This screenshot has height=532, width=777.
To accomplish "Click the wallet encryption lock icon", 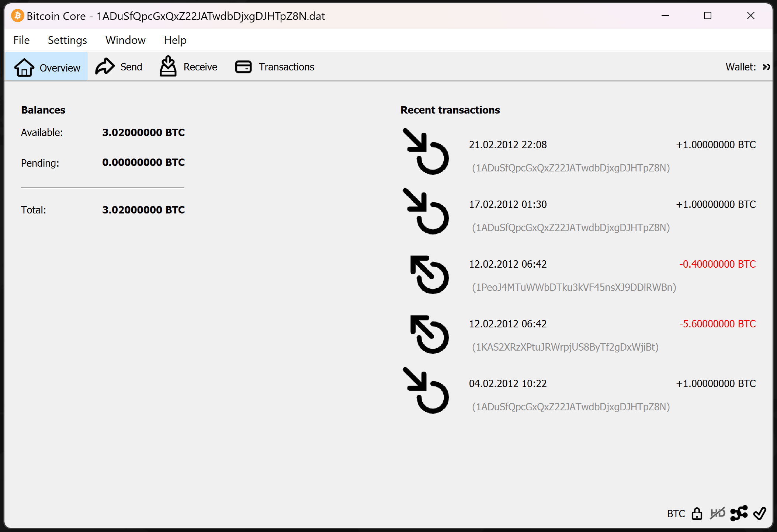I will pos(697,514).
